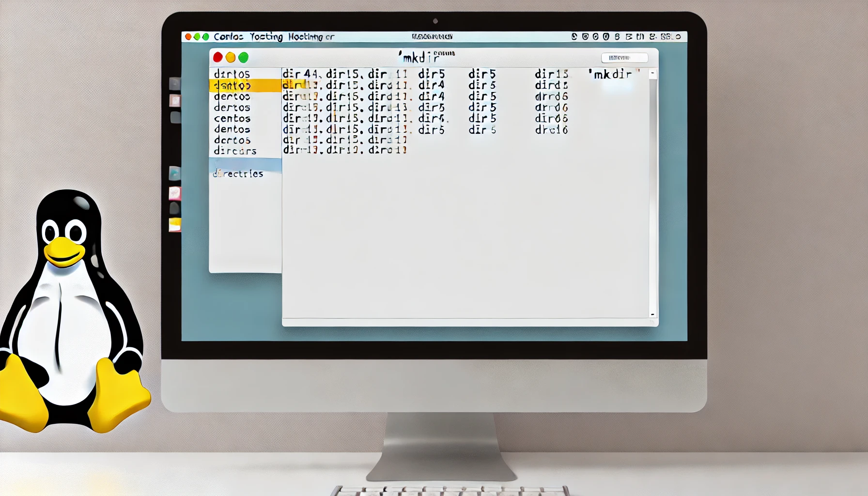This screenshot has width=868, height=496.
Task: Click the button in the window title bar
Action: (625, 58)
